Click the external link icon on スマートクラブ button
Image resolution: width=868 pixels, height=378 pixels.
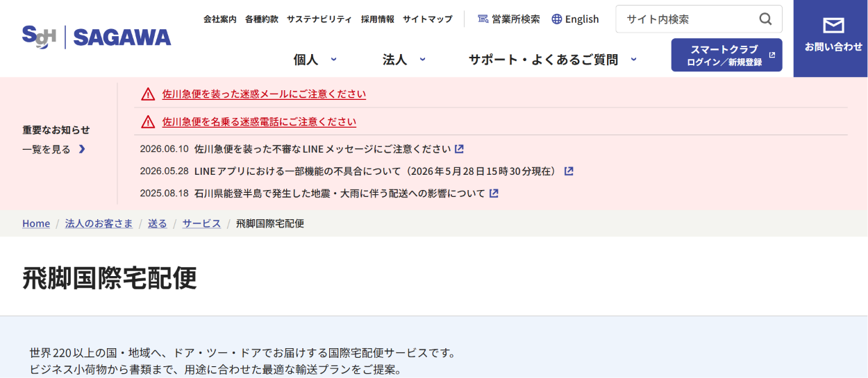(x=771, y=55)
